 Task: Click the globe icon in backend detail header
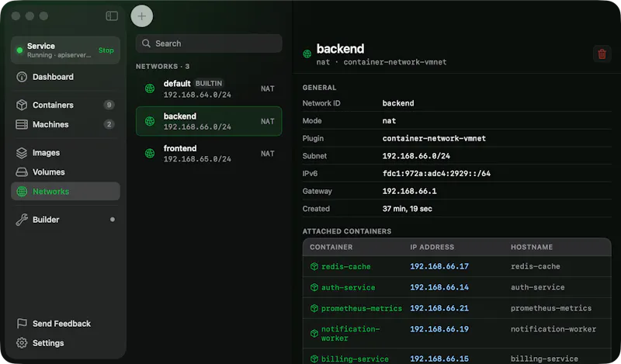tap(307, 54)
